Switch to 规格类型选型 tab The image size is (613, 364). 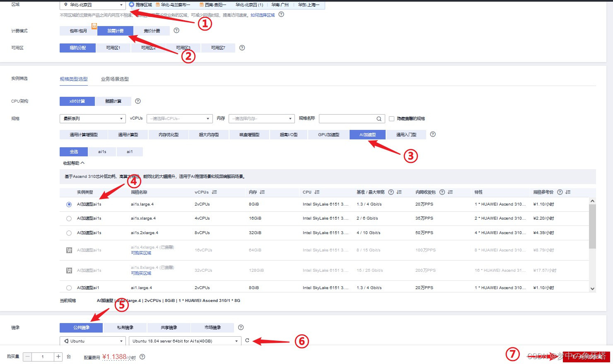[74, 79]
